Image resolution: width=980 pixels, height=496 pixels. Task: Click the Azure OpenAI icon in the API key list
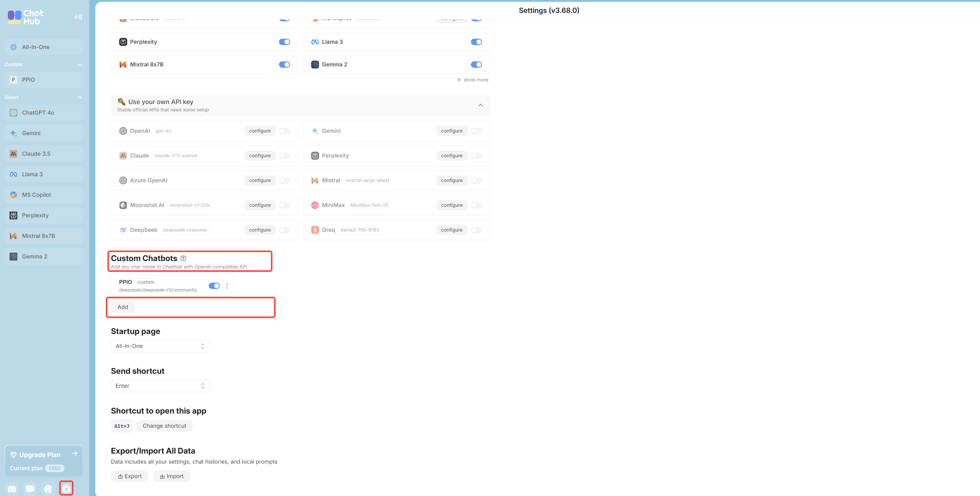(123, 180)
